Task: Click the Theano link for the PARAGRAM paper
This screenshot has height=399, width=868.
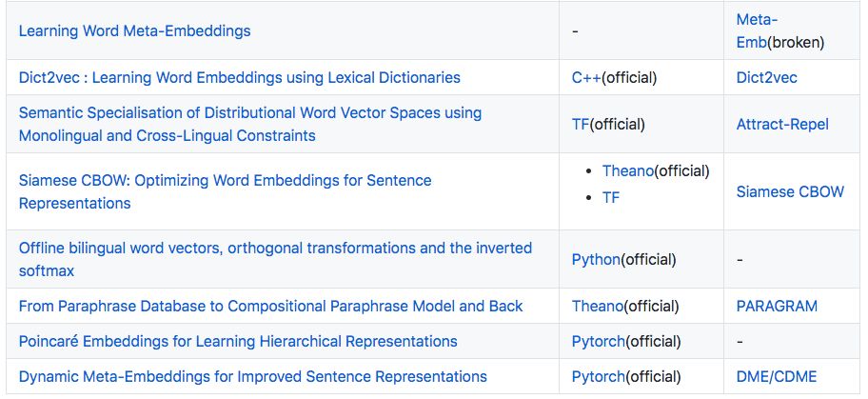Action: [x=597, y=306]
